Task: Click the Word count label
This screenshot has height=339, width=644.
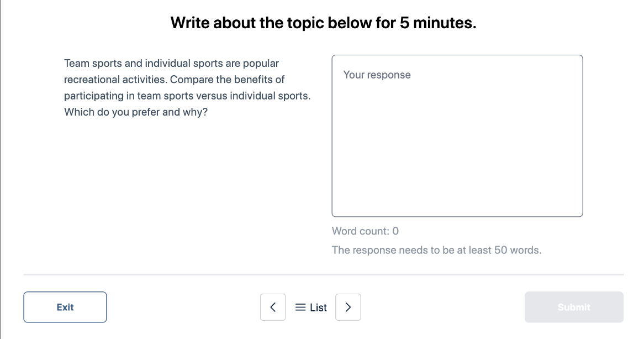Action: click(x=365, y=231)
